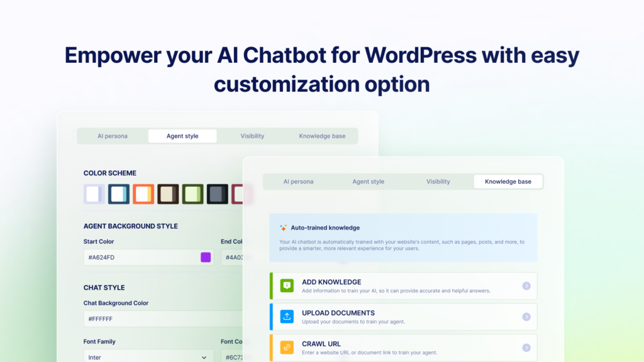Image resolution: width=644 pixels, height=362 pixels.
Task: Open Agent style tab in front panel
Action: [x=368, y=182]
